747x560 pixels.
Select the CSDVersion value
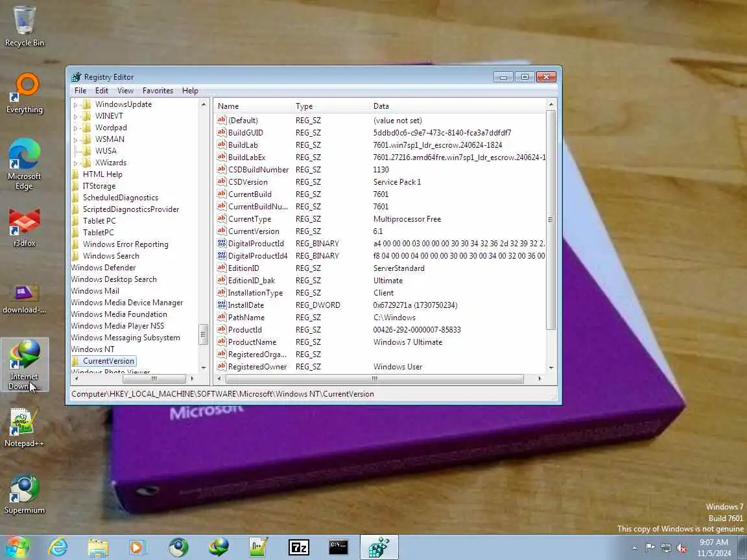(x=248, y=182)
